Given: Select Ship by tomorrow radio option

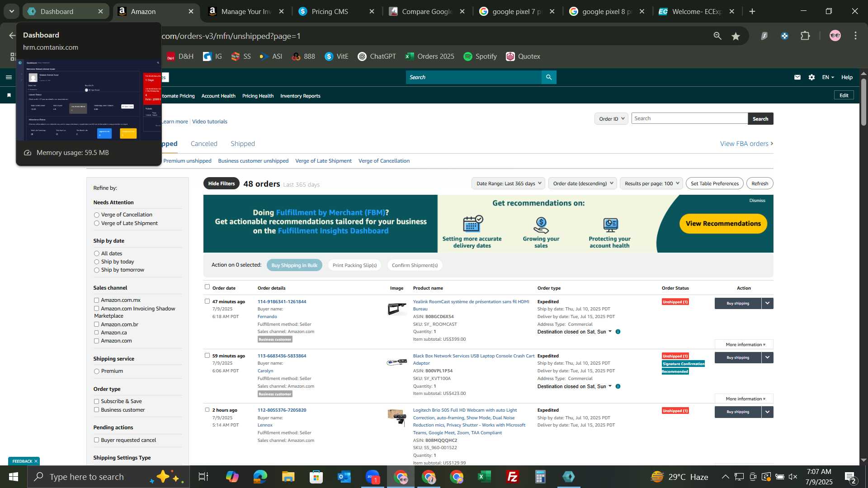Looking at the screenshot, I should [96, 270].
